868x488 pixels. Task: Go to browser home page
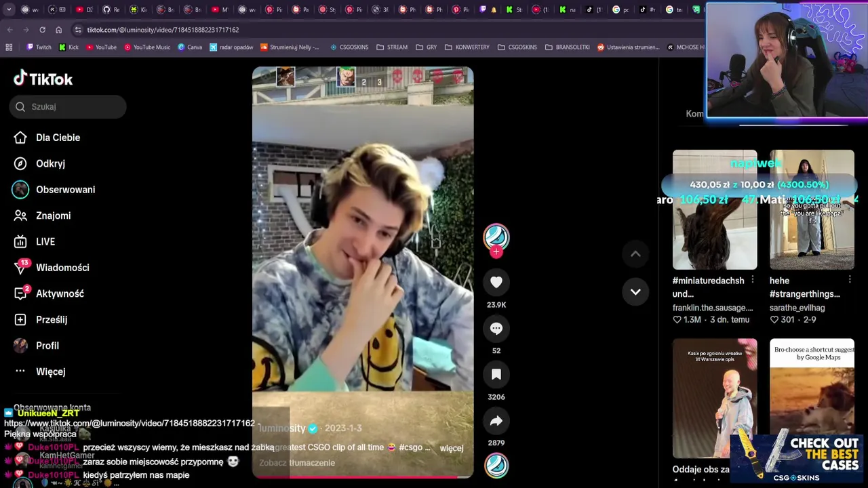(x=58, y=30)
